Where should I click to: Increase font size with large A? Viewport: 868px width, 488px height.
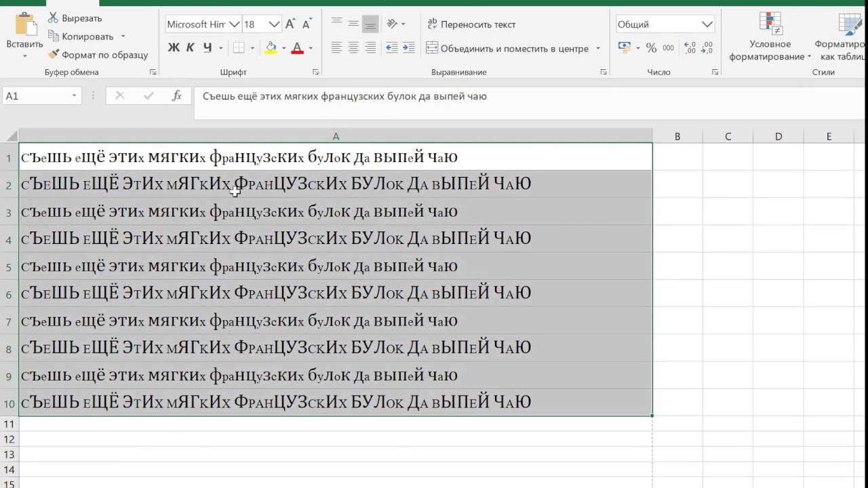pyautogui.click(x=290, y=24)
